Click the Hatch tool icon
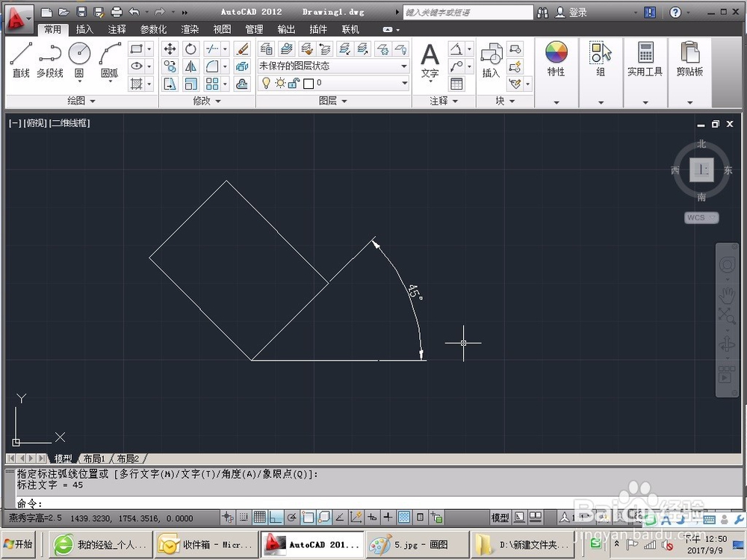The image size is (747, 560). 137,84
